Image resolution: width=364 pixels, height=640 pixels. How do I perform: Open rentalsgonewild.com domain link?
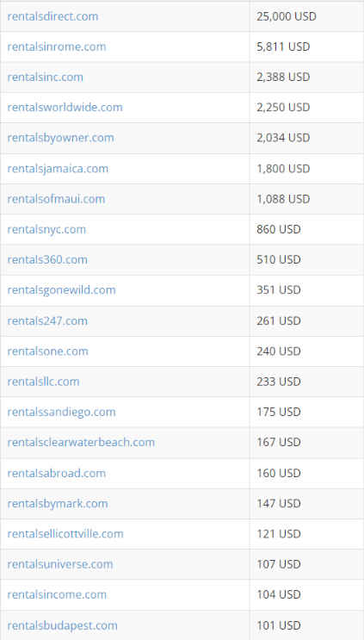click(x=62, y=289)
